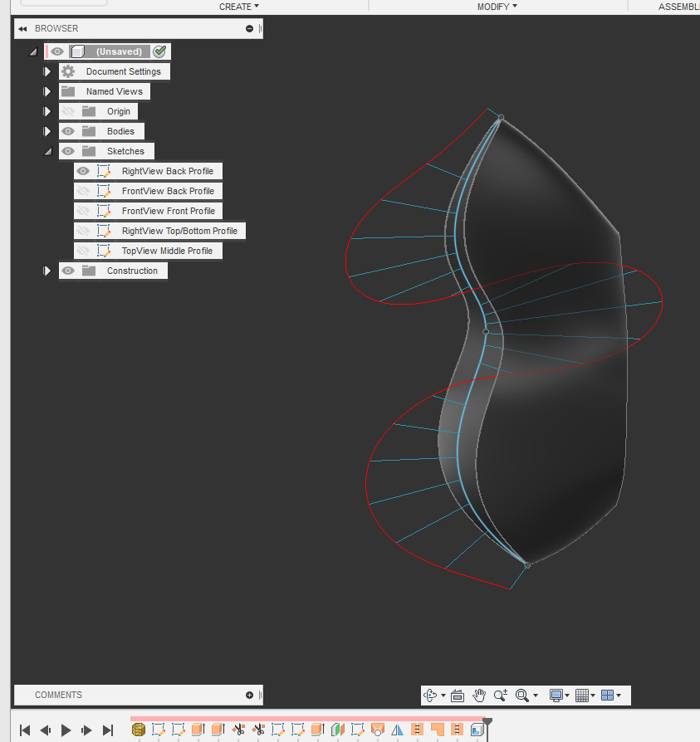
Task: Activate the (Unsaved) component radio checkmark
Action: tap(159, 51)
